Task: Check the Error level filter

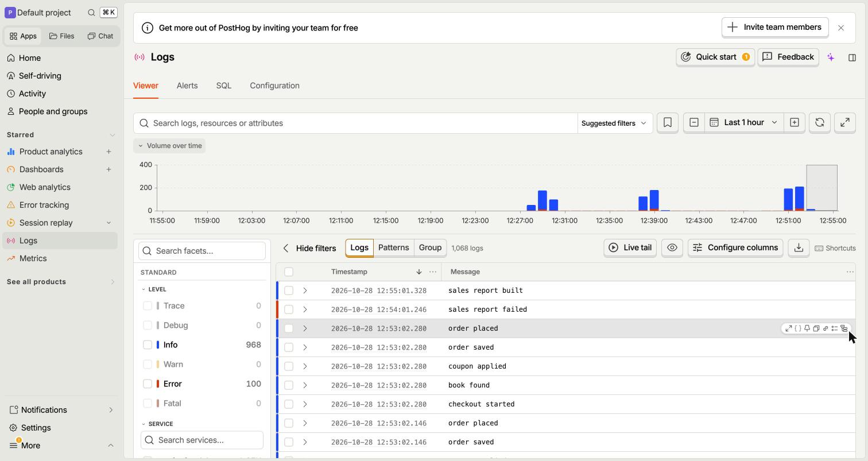Action: [148, 383]
